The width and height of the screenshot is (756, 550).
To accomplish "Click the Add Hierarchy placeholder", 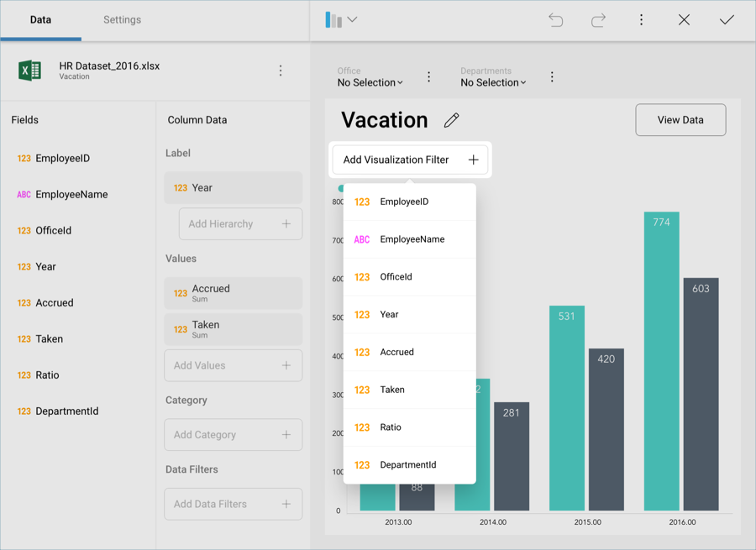I will tap(240, 224).
